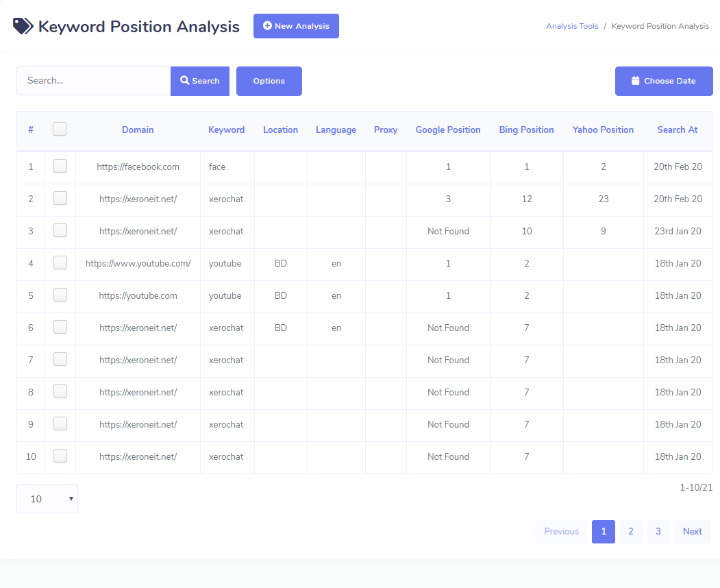The image size is (720, 588).
Task: Jump to page 3 of results
Action: [x=658, y=531]
